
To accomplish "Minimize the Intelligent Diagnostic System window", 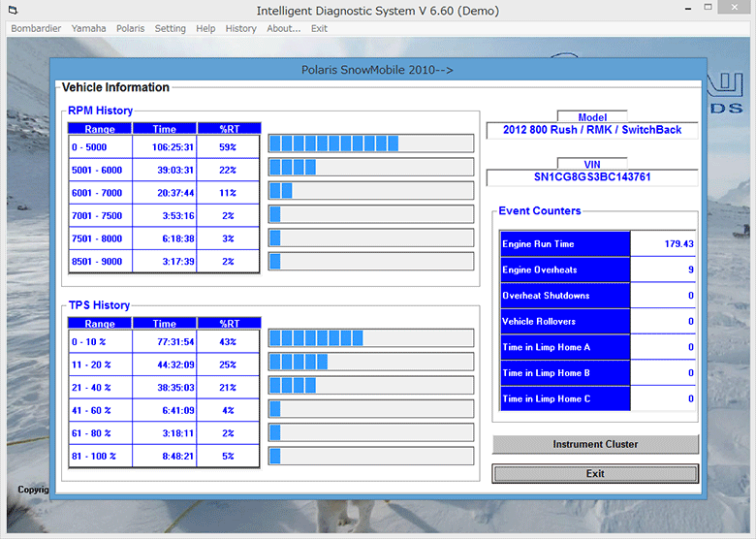I will (688, 8).
